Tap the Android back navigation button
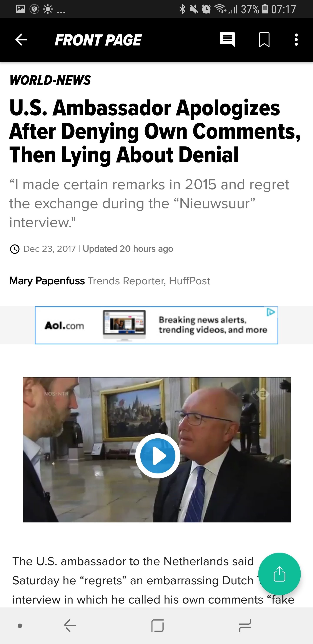Viewport: 313px width, 644px height. coord(70,626)
